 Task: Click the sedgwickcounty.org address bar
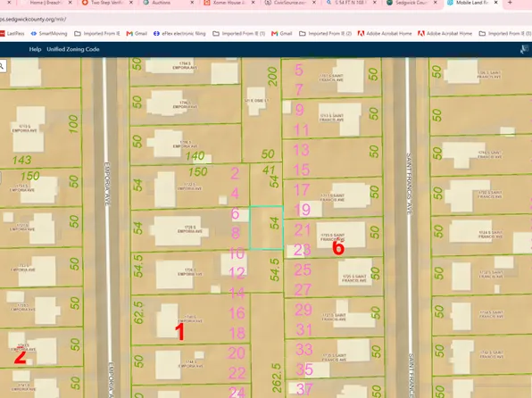tap(266, 20)
